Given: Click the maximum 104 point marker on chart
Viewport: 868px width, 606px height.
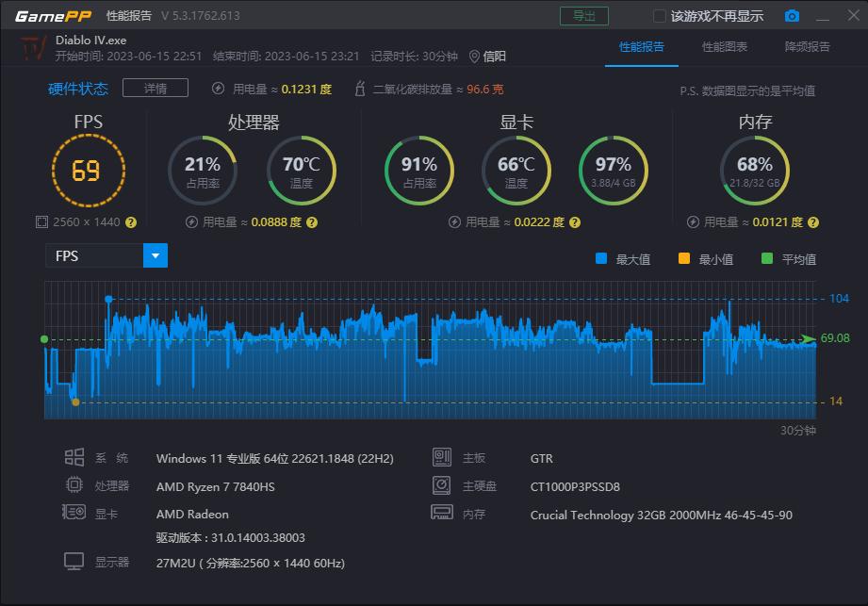Looking at the screenshot, I should click(108, 299).
